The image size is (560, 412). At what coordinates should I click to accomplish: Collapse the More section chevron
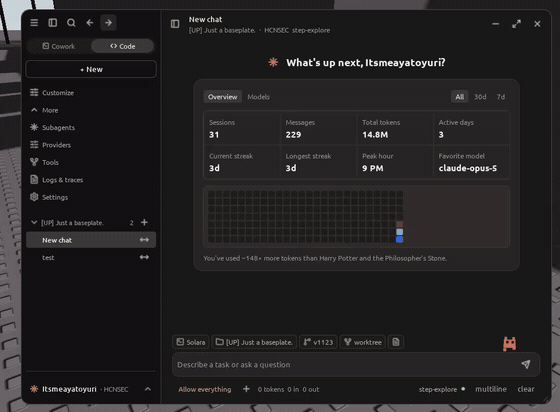[34, 110]
